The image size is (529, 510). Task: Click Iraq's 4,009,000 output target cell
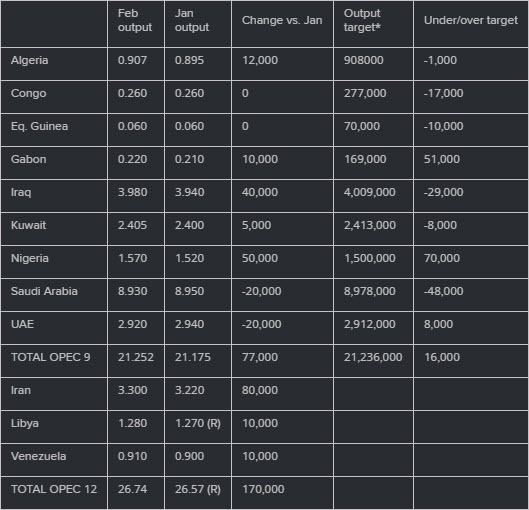[x=369, y=192]
